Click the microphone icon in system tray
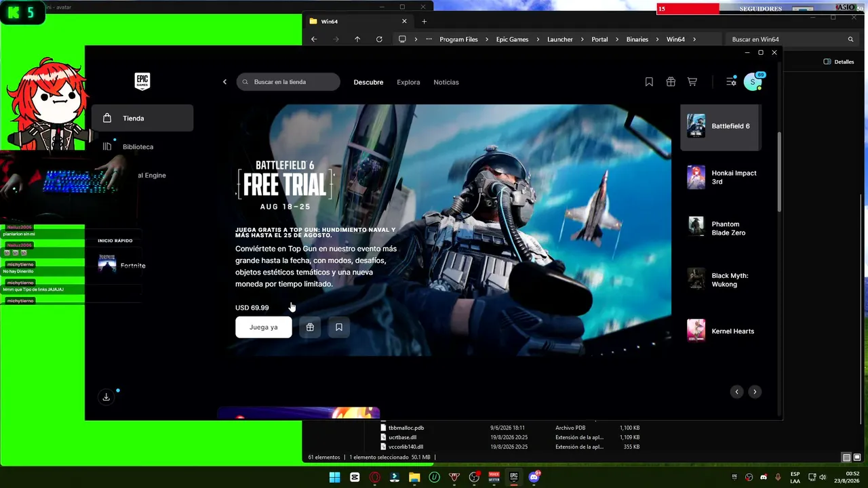Viewport: 868px width, 488px height. 778,477
